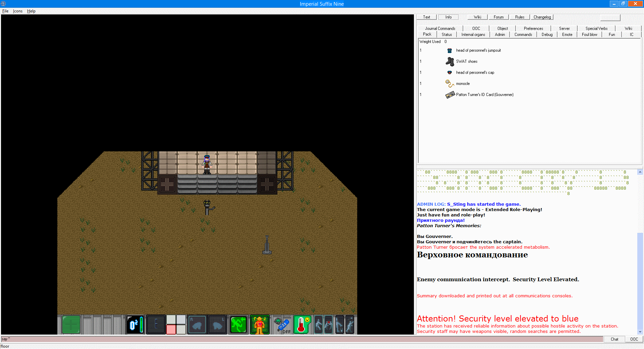Switch to the OOC tab in the top tab row

pyautogui.click(x=476, y=29)
